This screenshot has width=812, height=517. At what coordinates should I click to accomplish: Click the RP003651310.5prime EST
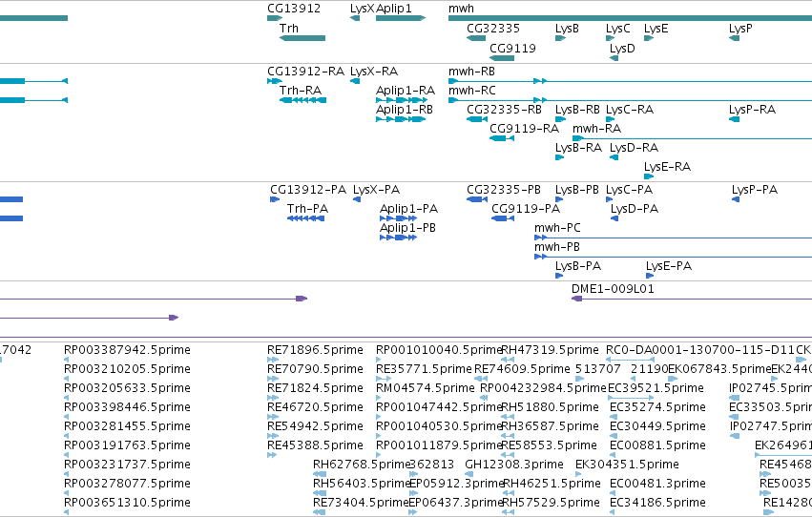coord(127,503)
